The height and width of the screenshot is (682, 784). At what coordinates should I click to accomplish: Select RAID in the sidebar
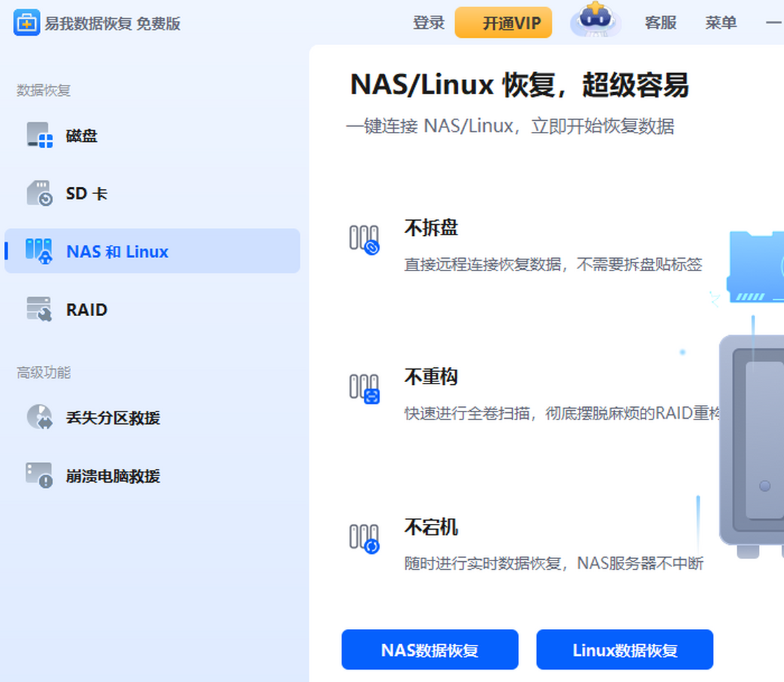click(152, 309)
